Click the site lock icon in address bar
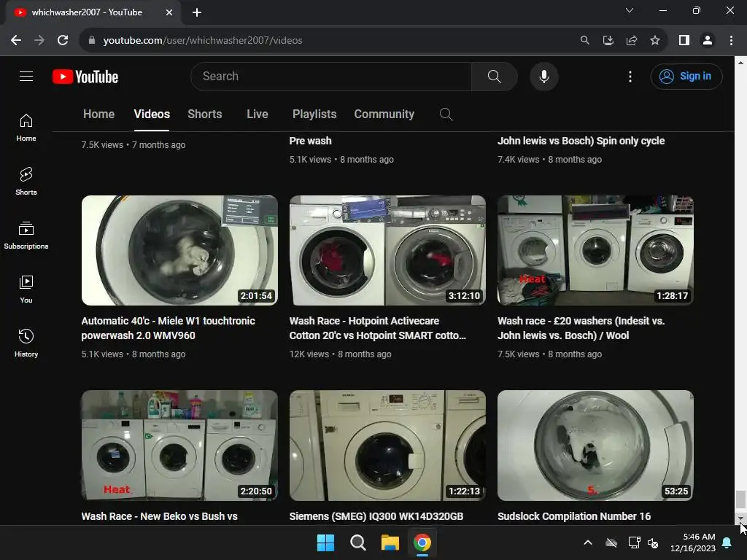This screenshot has height=560, width=747. click(x=92, y=41)
